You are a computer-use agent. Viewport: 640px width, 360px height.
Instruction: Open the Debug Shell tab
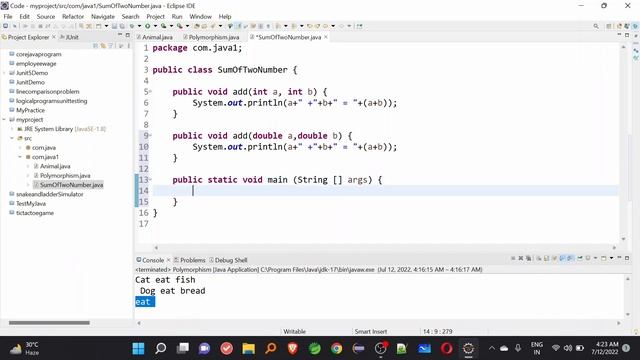[229, 260]
